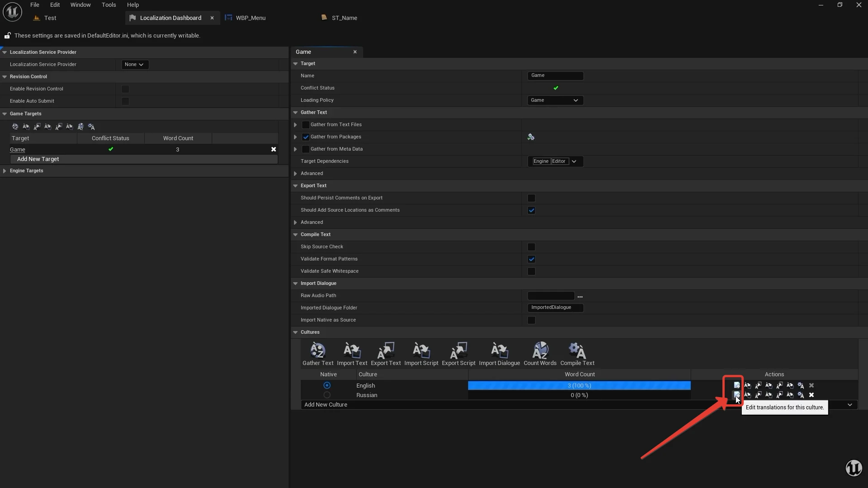Click the Raw Audio Path input field
The height and width of the screenshot is (488, 868).
point(551,296)
